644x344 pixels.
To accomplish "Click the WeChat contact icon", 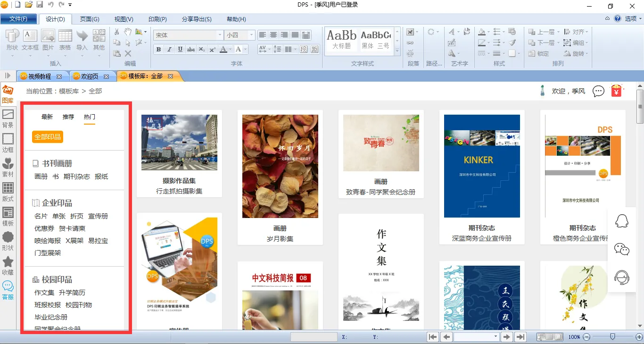I will (x=622, y=249).
